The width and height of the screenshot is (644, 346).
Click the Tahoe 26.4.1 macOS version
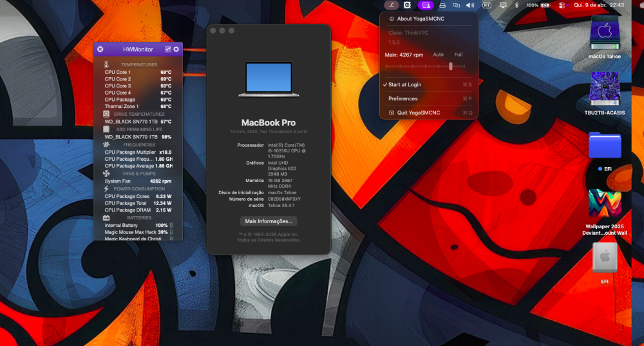(281, 205)
